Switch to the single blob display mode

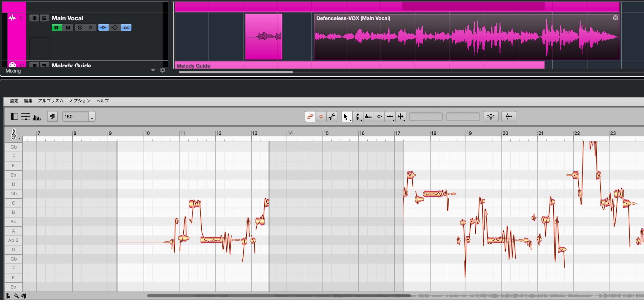point(321,116)
